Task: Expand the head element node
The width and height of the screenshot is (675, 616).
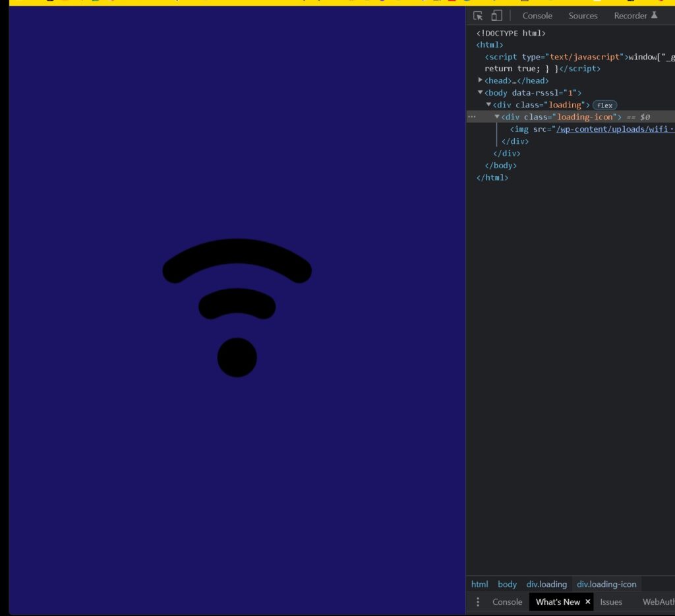Action: point(481,80)
